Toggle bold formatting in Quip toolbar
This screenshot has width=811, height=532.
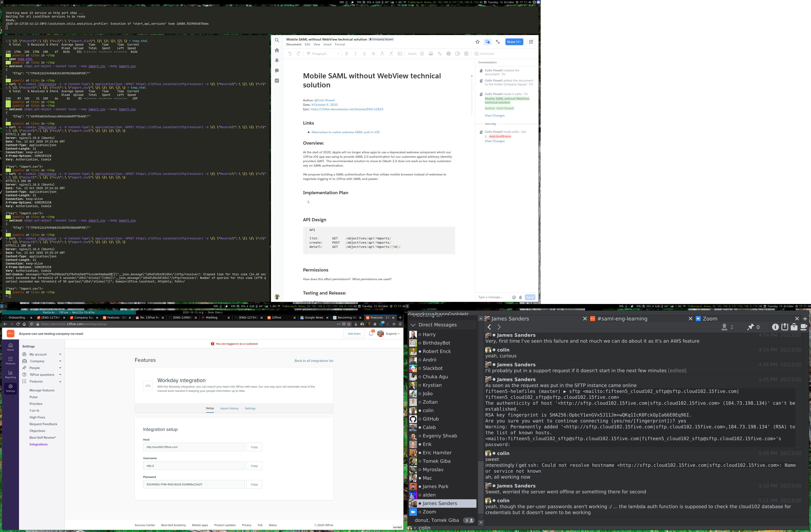coord(347,54)
